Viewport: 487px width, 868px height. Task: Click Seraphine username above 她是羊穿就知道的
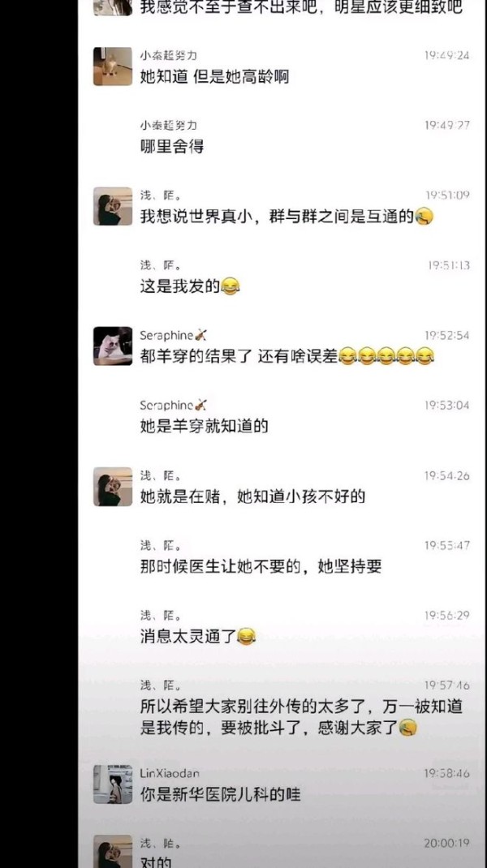pyautogui.click(x=166, y=406)
